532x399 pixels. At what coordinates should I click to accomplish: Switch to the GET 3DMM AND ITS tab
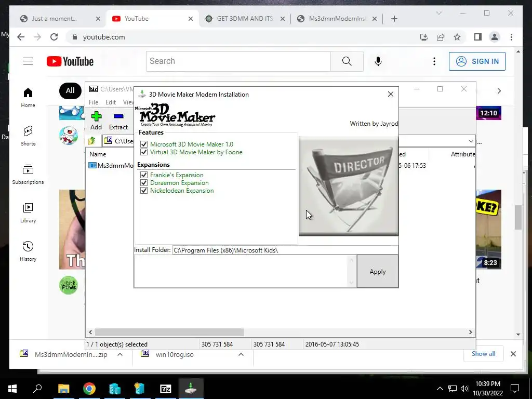point(245,19)
